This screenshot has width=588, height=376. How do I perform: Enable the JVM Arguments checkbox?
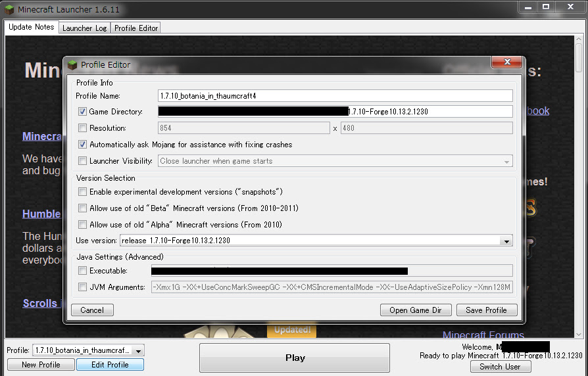(x=82, y=287)
